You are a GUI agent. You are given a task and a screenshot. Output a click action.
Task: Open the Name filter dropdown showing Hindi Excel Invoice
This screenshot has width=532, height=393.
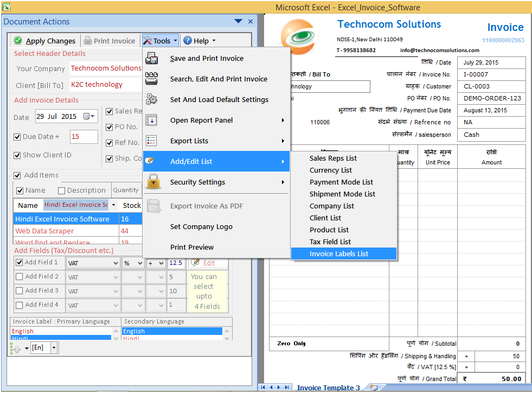click(113, 205)
